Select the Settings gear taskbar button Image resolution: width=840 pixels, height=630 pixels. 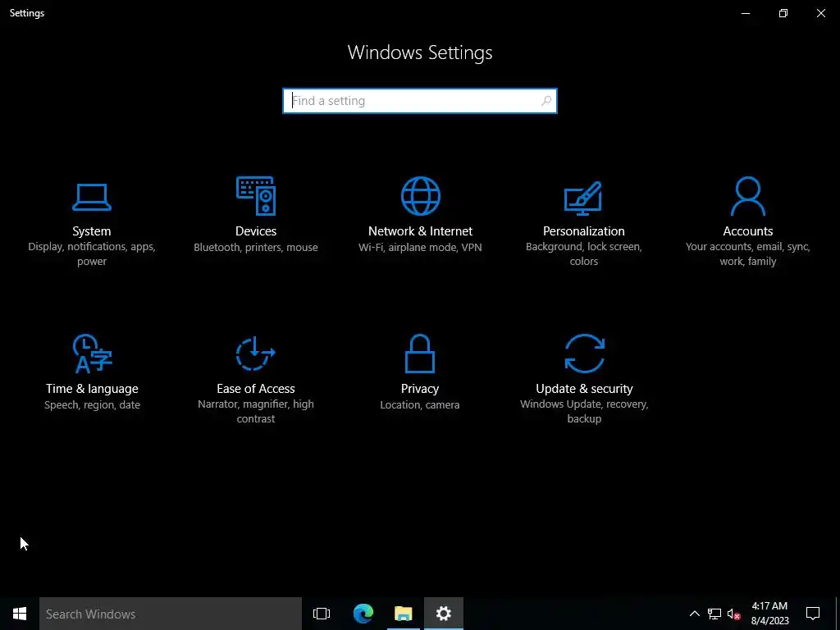(x=444, y=614)
